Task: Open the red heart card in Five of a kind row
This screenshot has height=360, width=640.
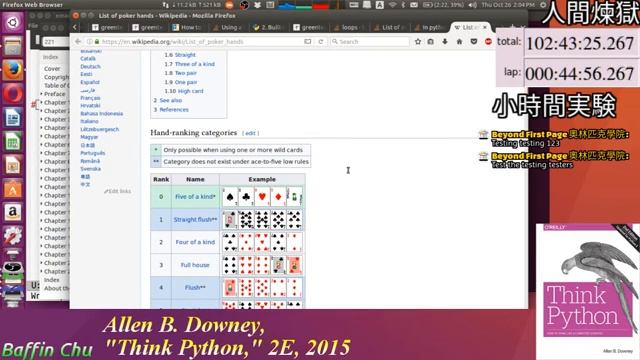Action: point(262,197)
